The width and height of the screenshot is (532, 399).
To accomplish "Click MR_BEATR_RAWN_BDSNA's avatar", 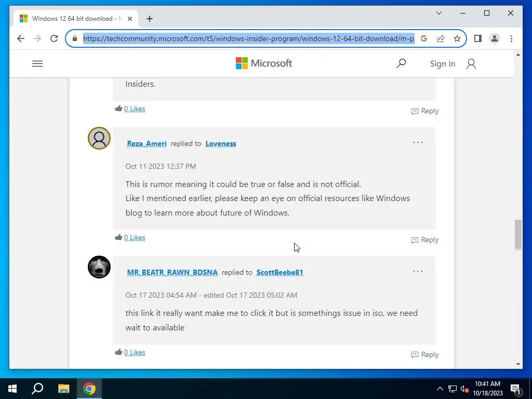I will 99,267.
